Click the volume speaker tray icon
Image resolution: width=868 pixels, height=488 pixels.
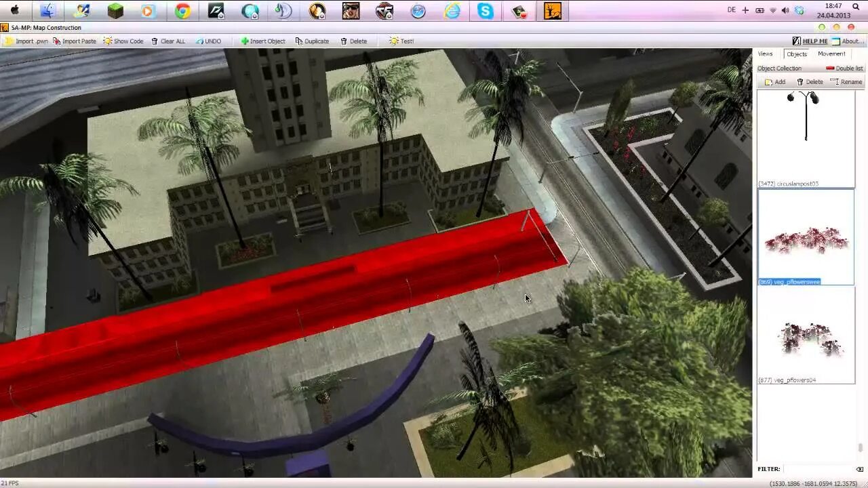[785, 10]
